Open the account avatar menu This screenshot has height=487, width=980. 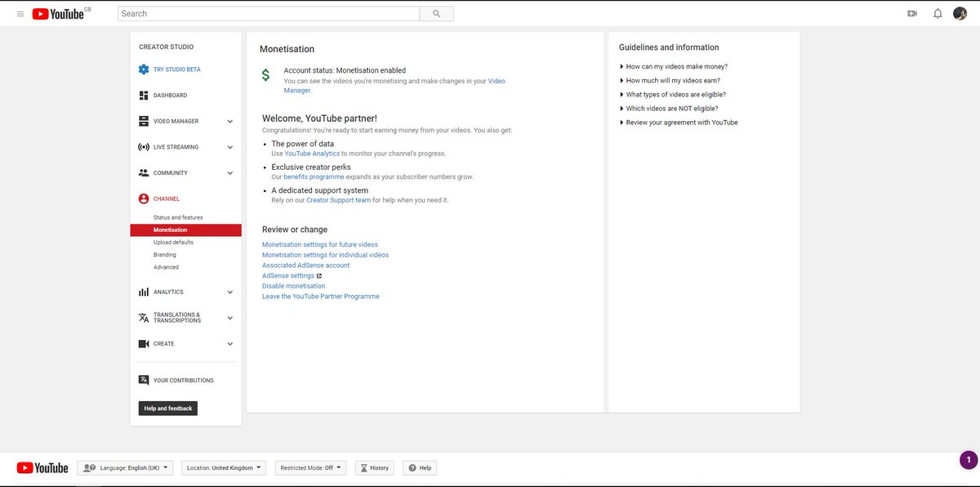pos(960,14)
